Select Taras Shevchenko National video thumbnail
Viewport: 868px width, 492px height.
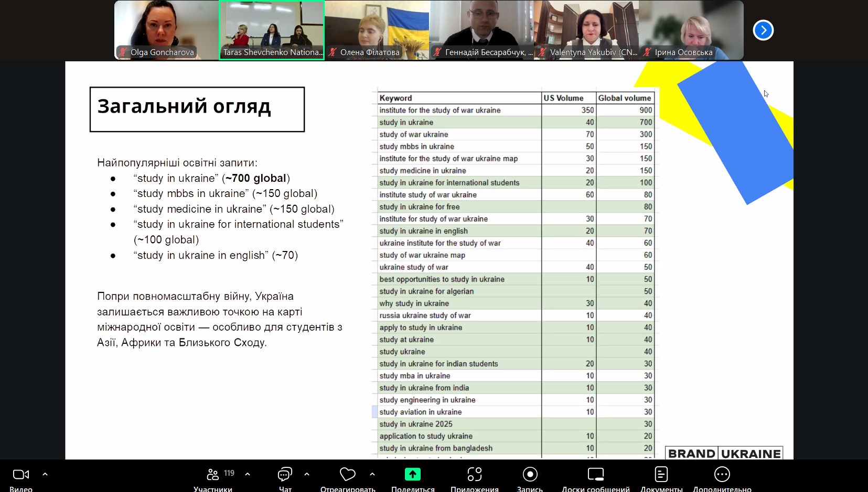(x=272, y=30)
